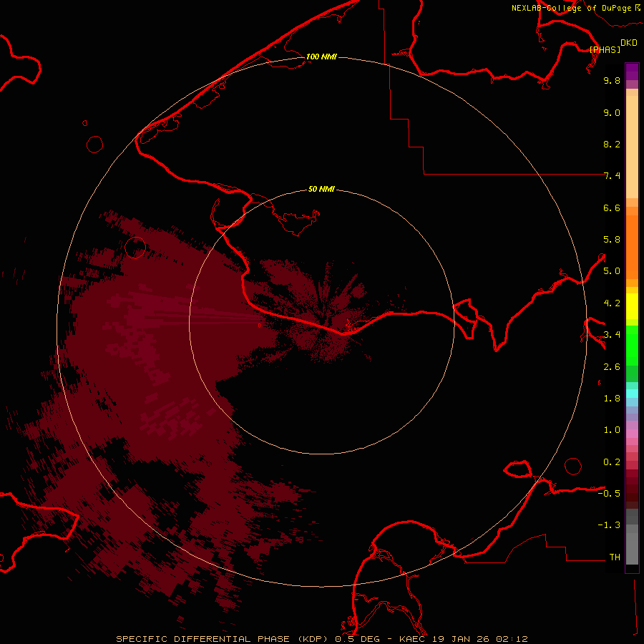This screenshot has height=644, width=644.
Task: Click the -1.3 legend value
Action: pyautogui.click(x=609, y=525)
